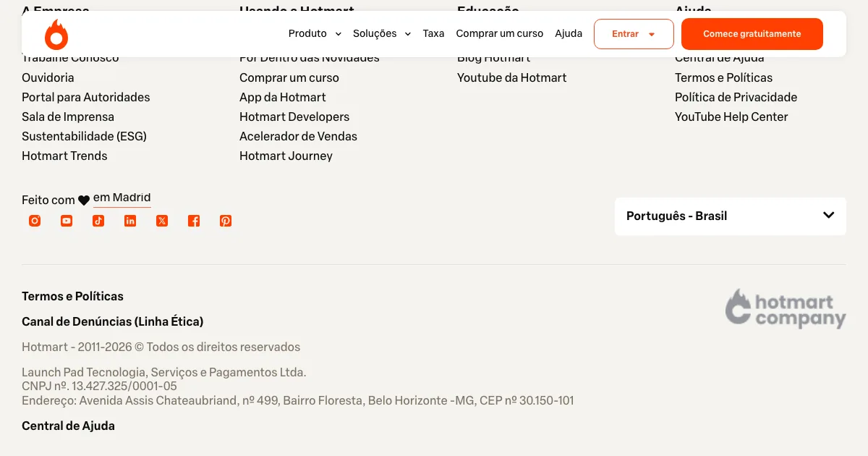Open Hotmart's X (Twitter) icon
This screenshot has width=868, height=456.
pos(162,221)
